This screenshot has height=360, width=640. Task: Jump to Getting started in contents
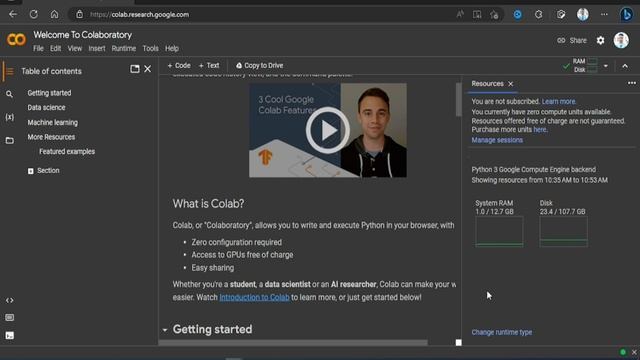coord(49,93)
